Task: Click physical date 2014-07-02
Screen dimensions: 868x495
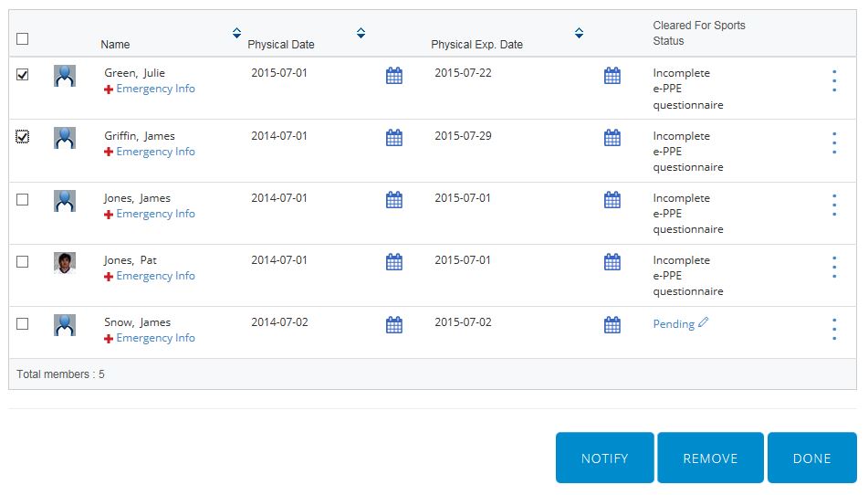Action: click(x=279, y=321)
